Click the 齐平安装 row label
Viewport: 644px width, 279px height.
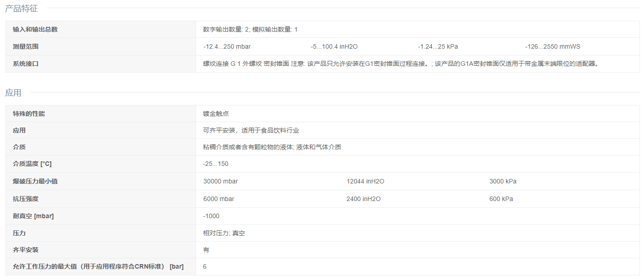[26, 250]
